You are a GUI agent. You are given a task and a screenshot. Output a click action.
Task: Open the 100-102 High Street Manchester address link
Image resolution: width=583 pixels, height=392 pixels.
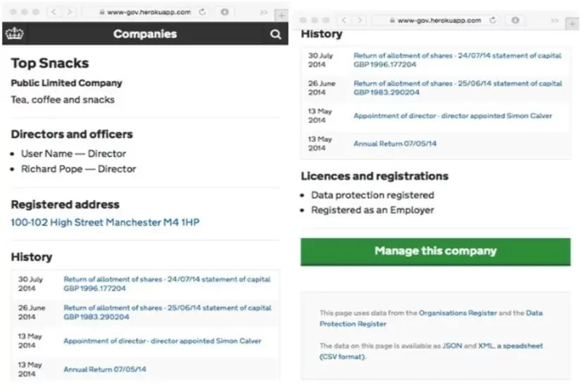tap(105, 222)
